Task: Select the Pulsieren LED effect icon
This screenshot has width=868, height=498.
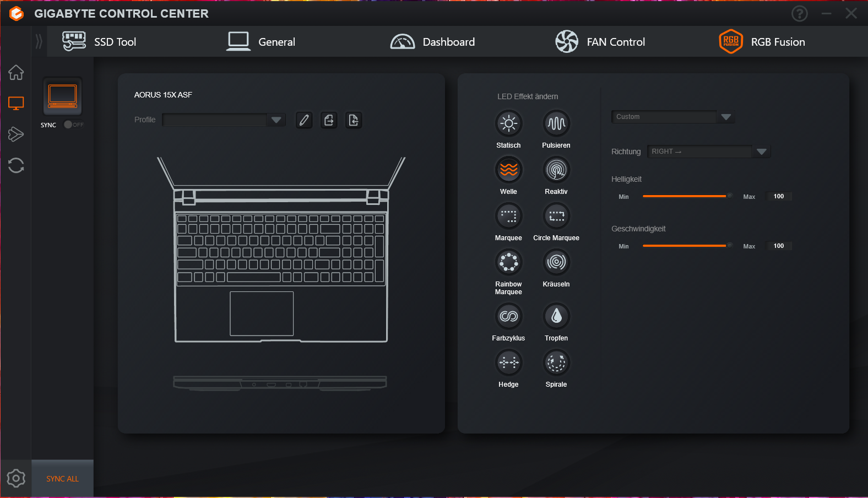Action: 556,123
